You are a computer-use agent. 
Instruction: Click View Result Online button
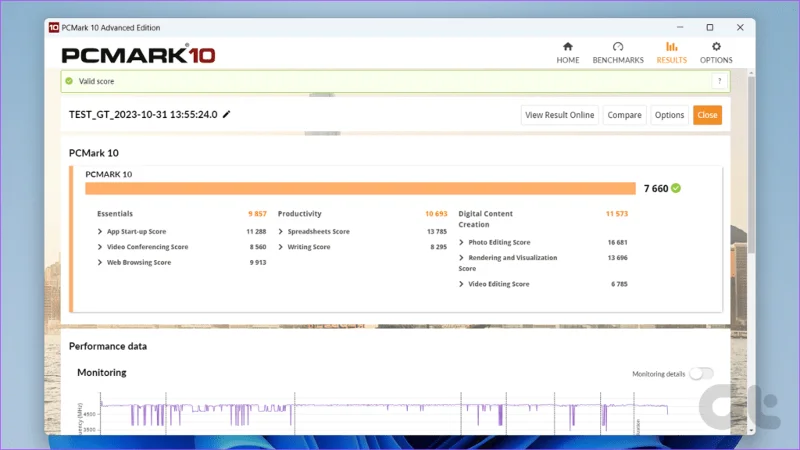pyautogui.click(x=559, y=115)
